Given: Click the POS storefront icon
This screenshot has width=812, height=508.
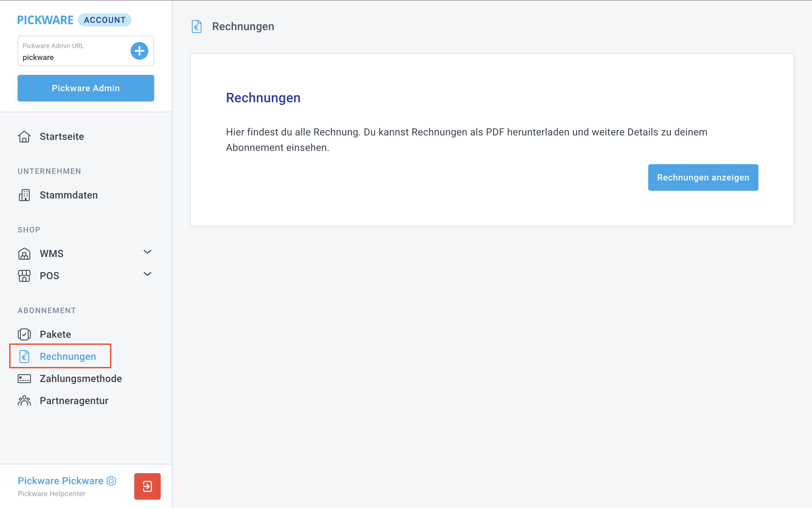Looking at the screenshot, I should [24, 276].
